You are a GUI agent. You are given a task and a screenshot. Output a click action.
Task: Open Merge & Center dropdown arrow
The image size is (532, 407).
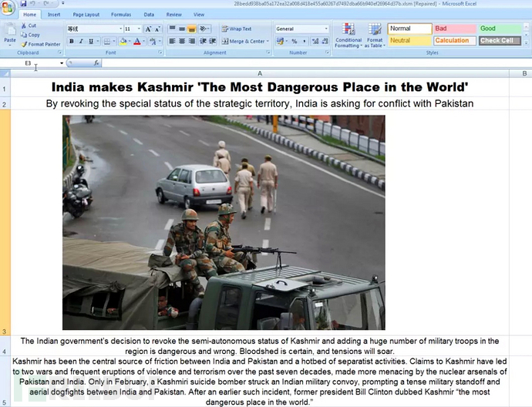click(268, 41)
